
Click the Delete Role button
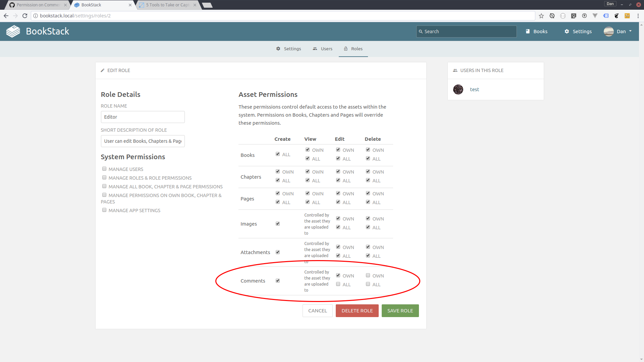click(x=357, y=311)
